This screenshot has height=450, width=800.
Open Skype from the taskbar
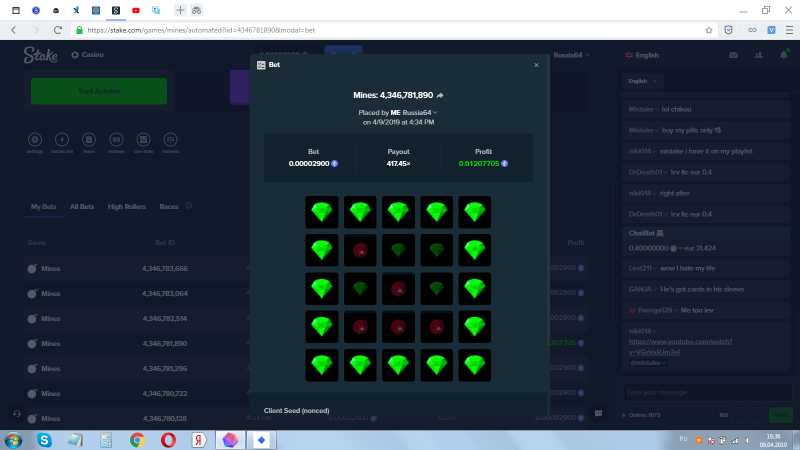coord(44,440)
